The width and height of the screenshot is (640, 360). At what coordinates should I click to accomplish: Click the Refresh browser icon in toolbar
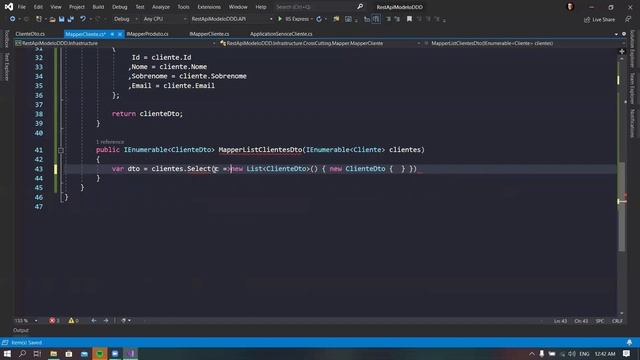point(319,19)
